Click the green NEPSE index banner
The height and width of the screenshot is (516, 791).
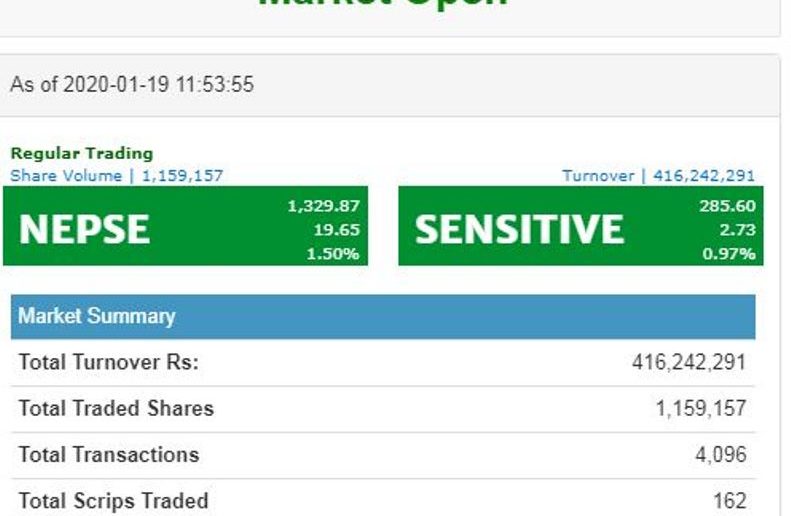(185, 225)
